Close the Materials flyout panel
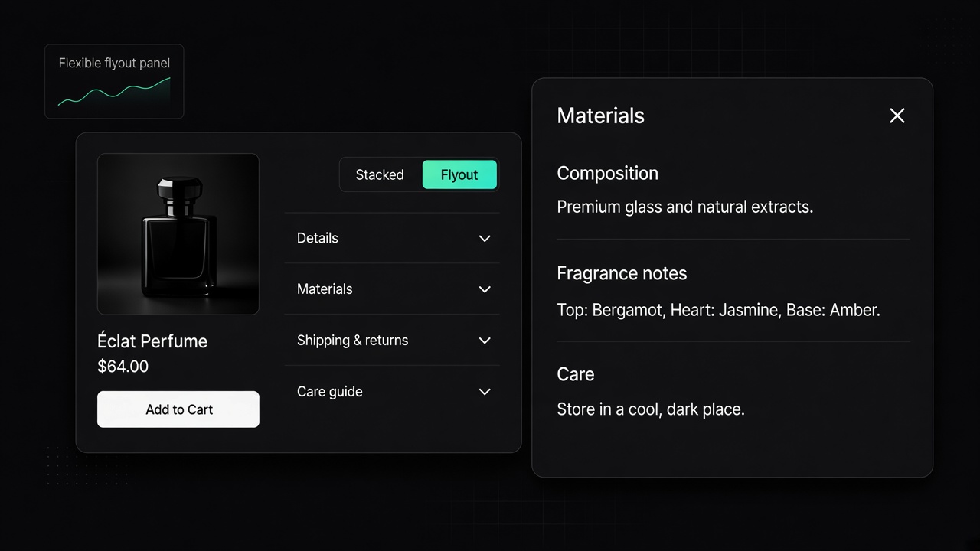 pos(897,116)
